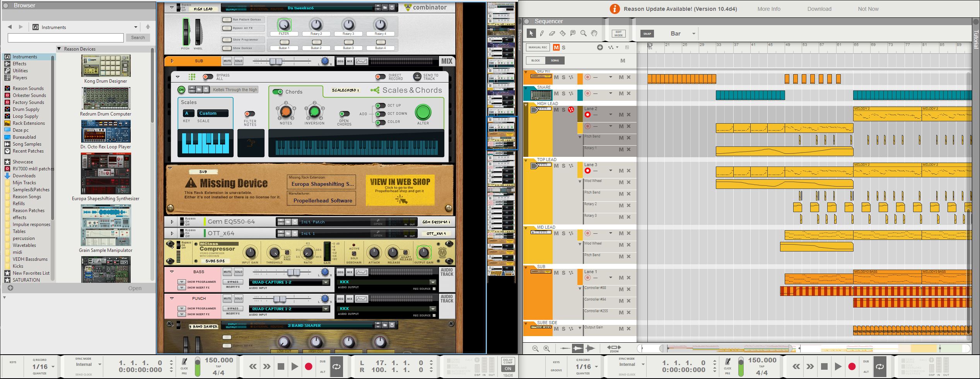Zoom in the sequencer horizontally
The width and height of the screenshot is (980, 379).
coord(546,348)
